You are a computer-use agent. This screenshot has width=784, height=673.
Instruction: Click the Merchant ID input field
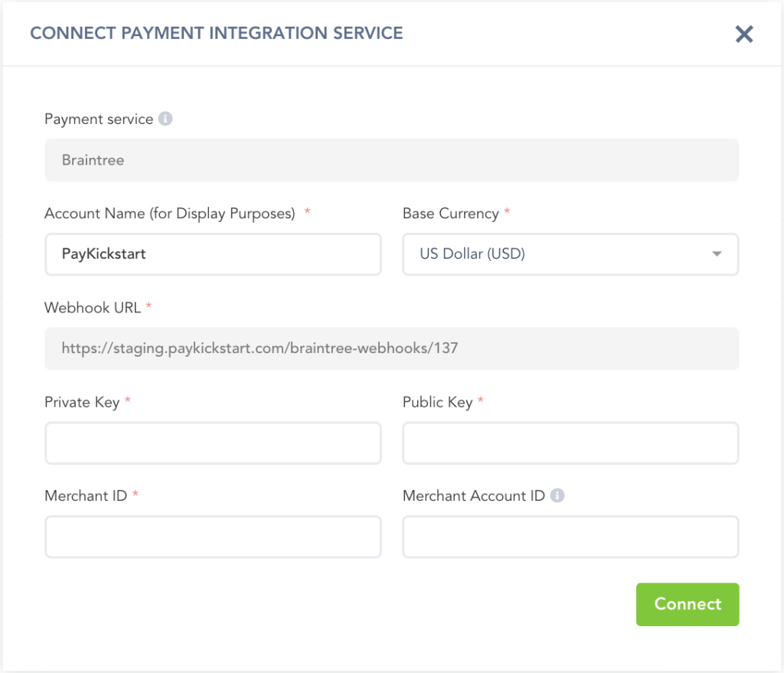tap(213, 537)
